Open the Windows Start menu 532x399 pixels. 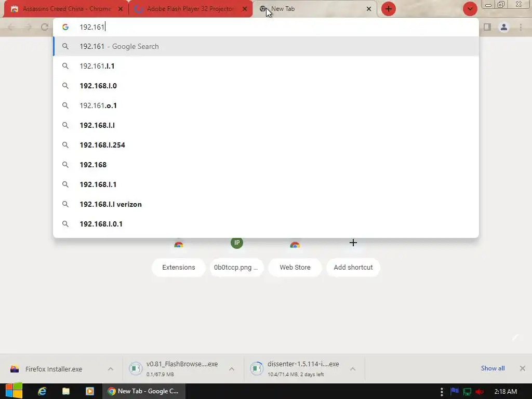pyautogui.click(x=14, y=391)
